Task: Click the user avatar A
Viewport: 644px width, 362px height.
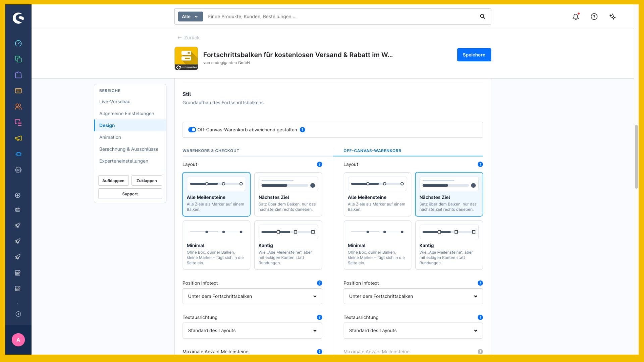Action: 18,340
